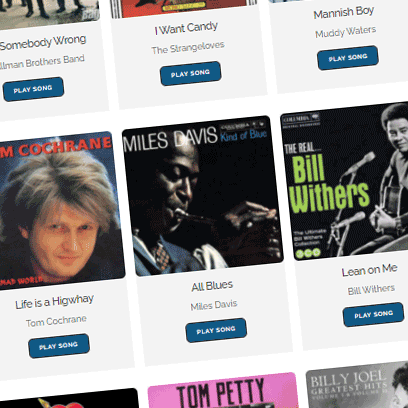Play Mannish Boy by Muddy Waters
Screen dimensions: 408x408
348,58
